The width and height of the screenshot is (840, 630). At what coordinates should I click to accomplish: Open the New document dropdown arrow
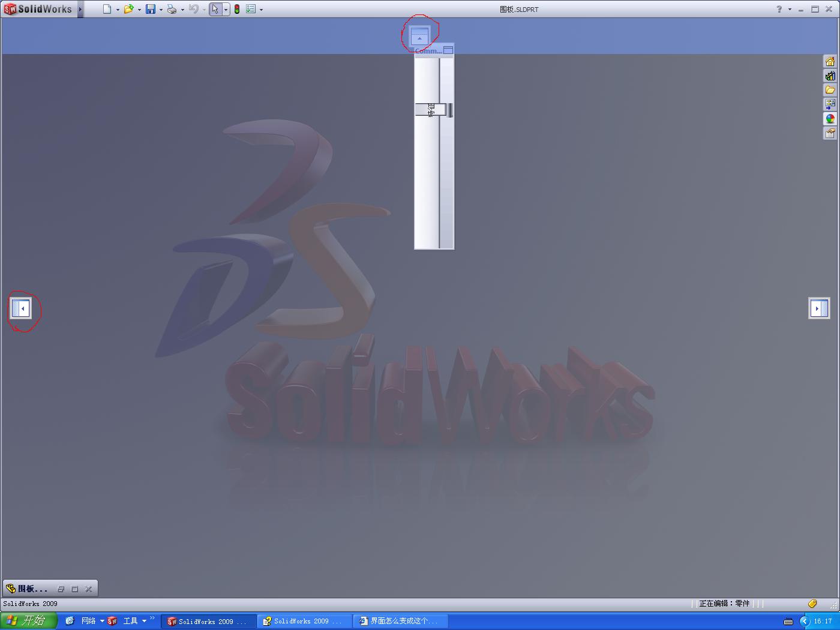tap(118, 10)
